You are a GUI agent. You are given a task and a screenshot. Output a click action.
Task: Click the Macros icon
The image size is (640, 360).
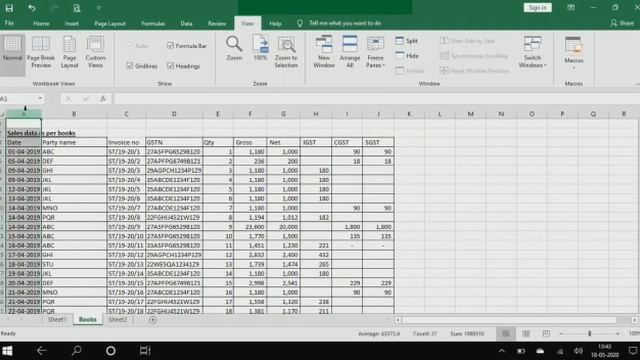coord(573,45)
